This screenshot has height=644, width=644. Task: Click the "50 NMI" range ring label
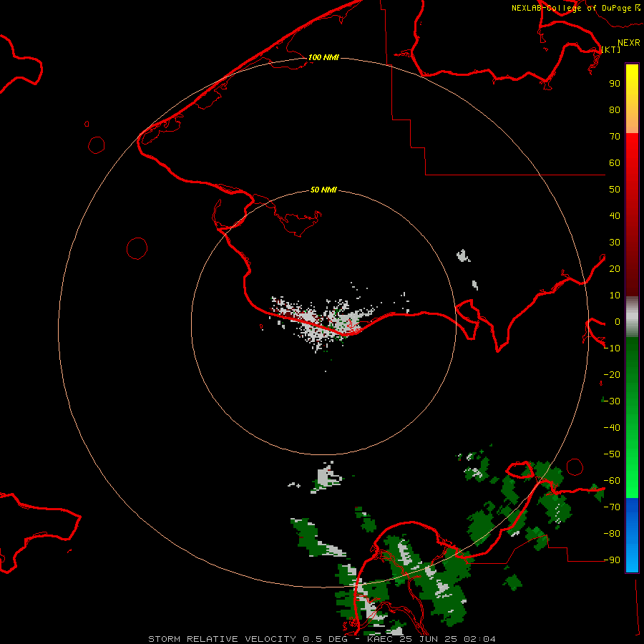coord(323,190)
